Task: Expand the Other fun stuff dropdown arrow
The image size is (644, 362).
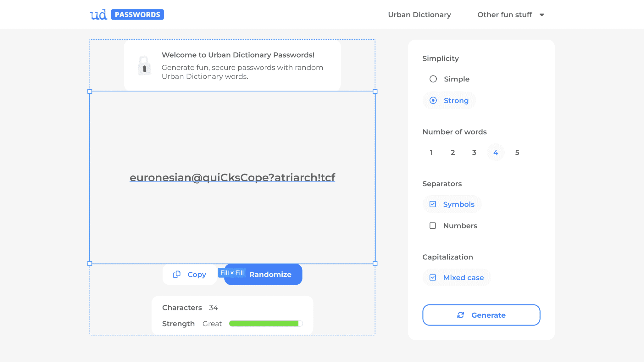Action: 541,15
